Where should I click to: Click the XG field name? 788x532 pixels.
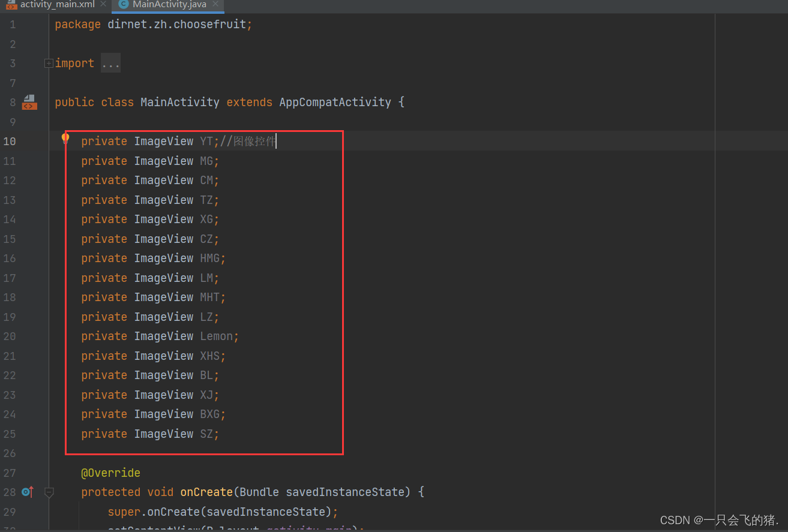(206, 219)
